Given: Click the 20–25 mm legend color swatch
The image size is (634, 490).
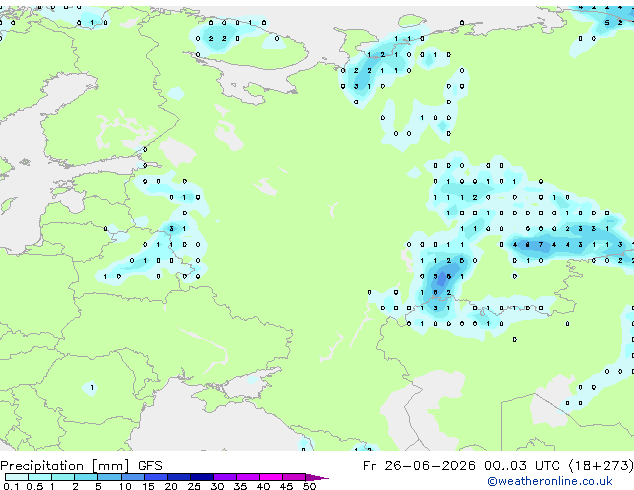Looking at the screenshot, I should pyautogui.click(x=178, y=477).
